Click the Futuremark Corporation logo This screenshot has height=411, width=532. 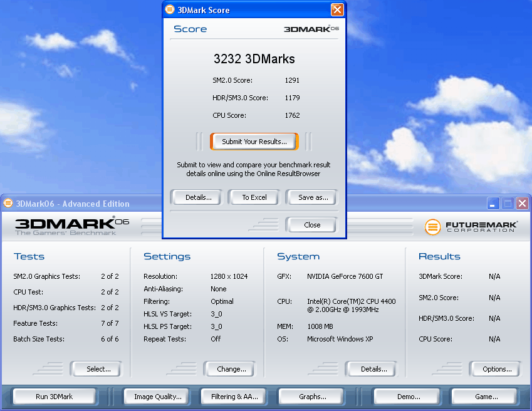(471, 226)
